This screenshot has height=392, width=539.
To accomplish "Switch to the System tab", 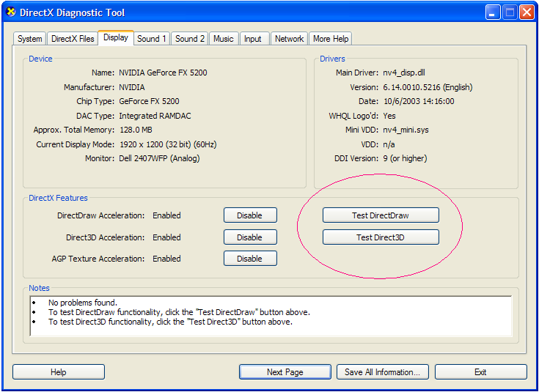I will click(30, 39).
